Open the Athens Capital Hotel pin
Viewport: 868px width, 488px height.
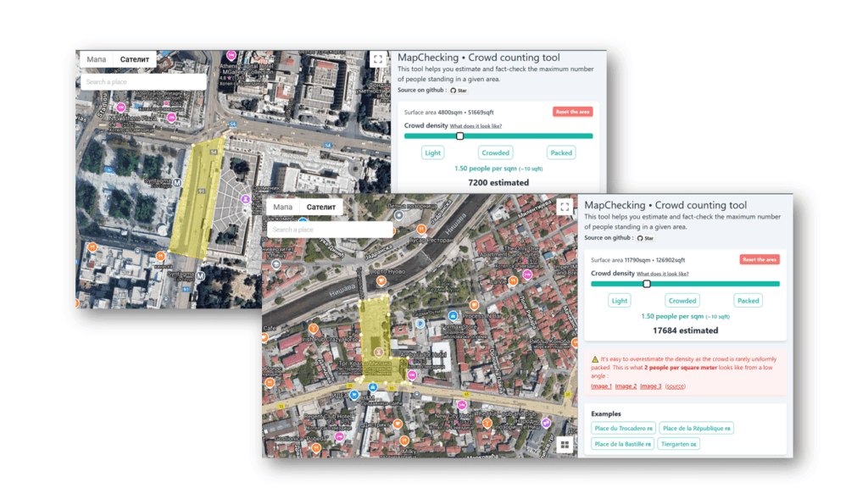tap(231, 55)
